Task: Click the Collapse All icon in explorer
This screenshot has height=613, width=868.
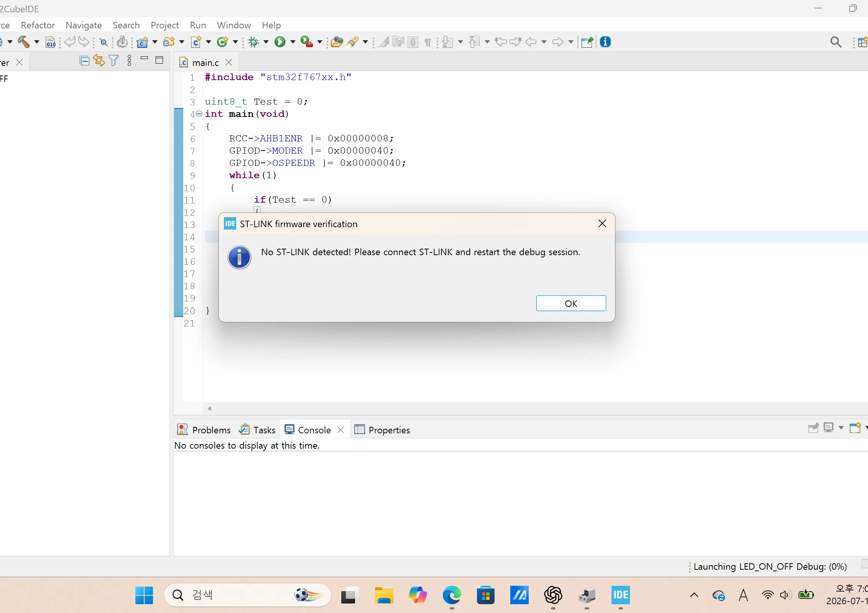Action: coord(84,61)
